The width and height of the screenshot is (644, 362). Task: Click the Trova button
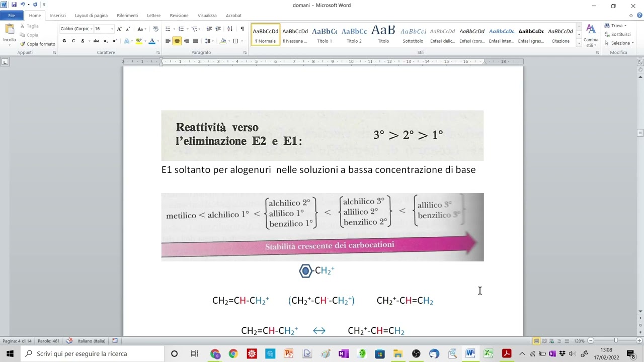(616, 26)
